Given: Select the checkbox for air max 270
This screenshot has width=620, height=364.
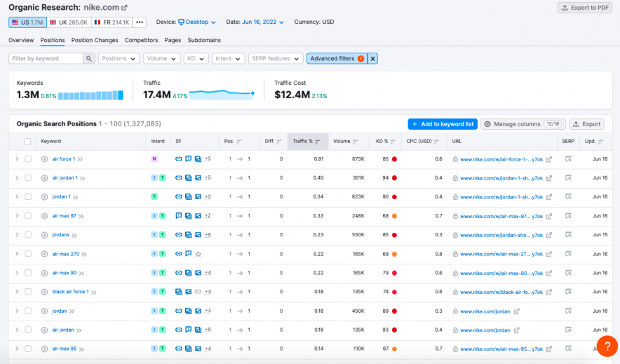Looking at the screenshot, I should tap(28, 254).
